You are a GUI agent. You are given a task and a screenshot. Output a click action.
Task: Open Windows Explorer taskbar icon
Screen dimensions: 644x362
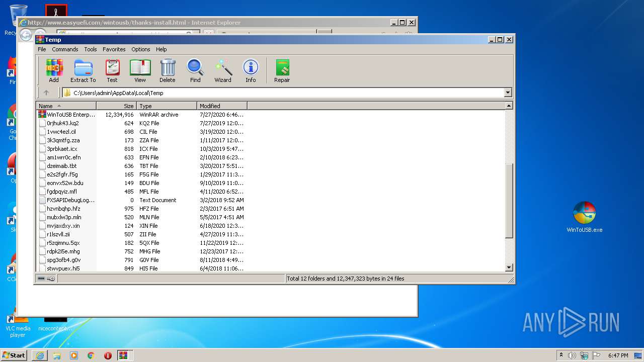tap(57, 355)
